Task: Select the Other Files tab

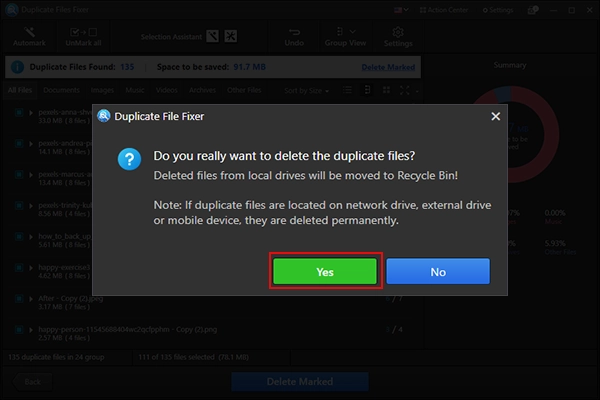Action: 244,90
